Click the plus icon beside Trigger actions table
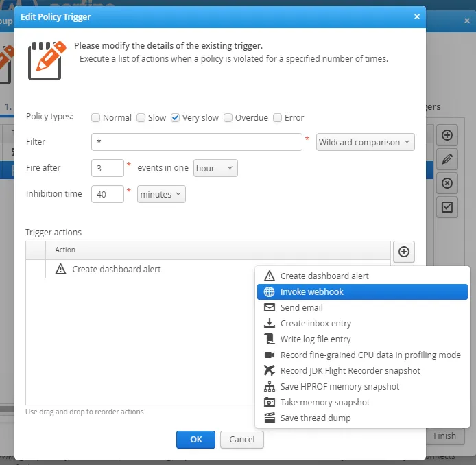 404,252
